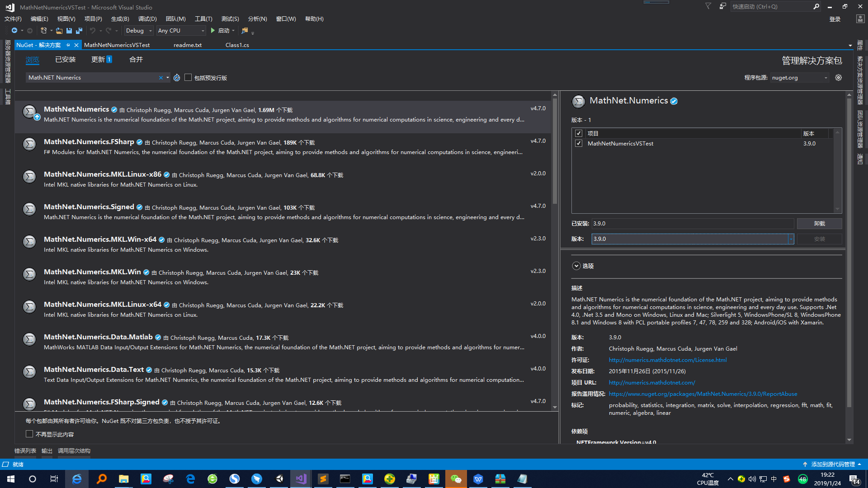This screenshot has height=488, width=868.
Task: Click the Save All toolbar icon
Action: 79,31
